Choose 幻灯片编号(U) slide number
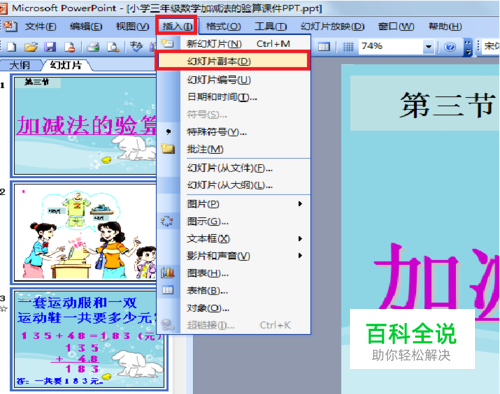The image size is (500, 394). (234, 80)
